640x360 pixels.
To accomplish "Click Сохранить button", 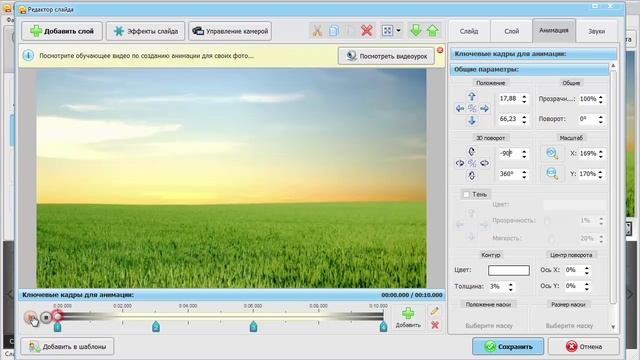I will click(x=508, y=347).
